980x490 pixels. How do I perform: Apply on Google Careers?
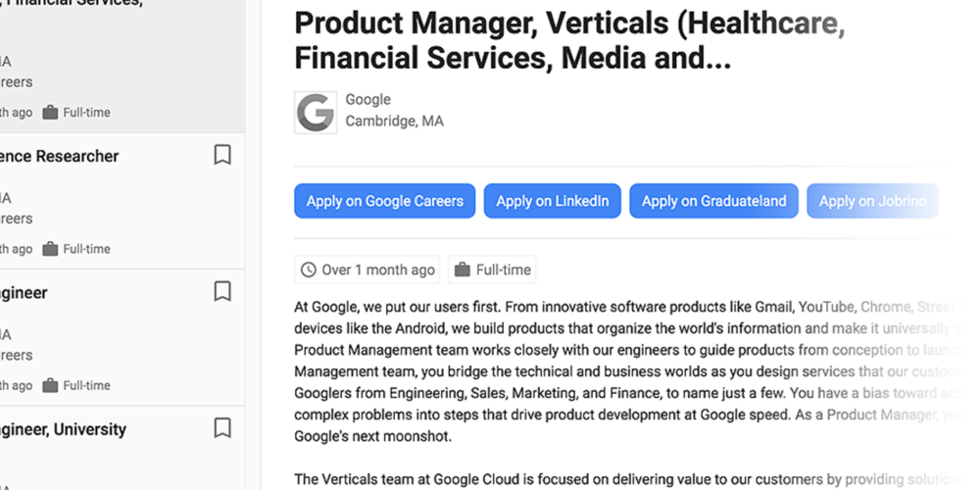click(384, 201)
